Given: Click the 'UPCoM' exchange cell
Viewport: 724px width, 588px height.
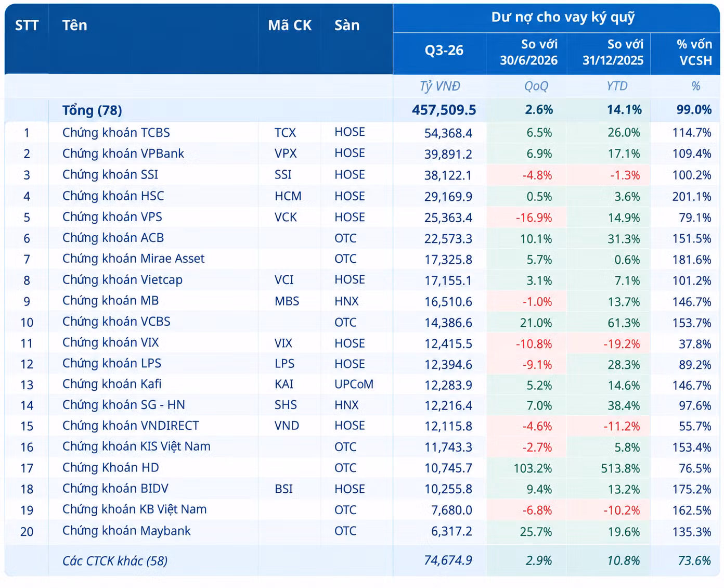Looking at the screenshot, I should tap(354, 385).
